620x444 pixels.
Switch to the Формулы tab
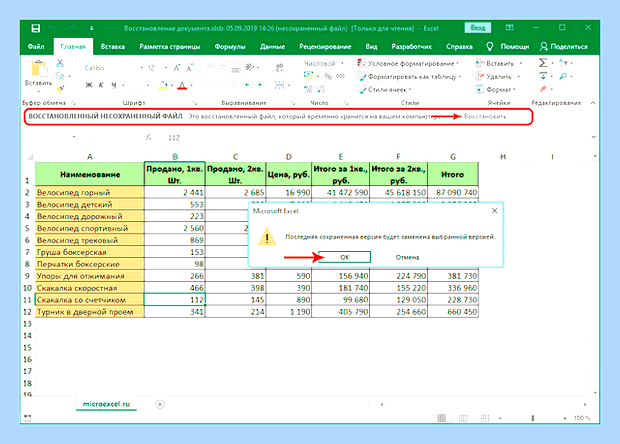[x=230, y=47]
